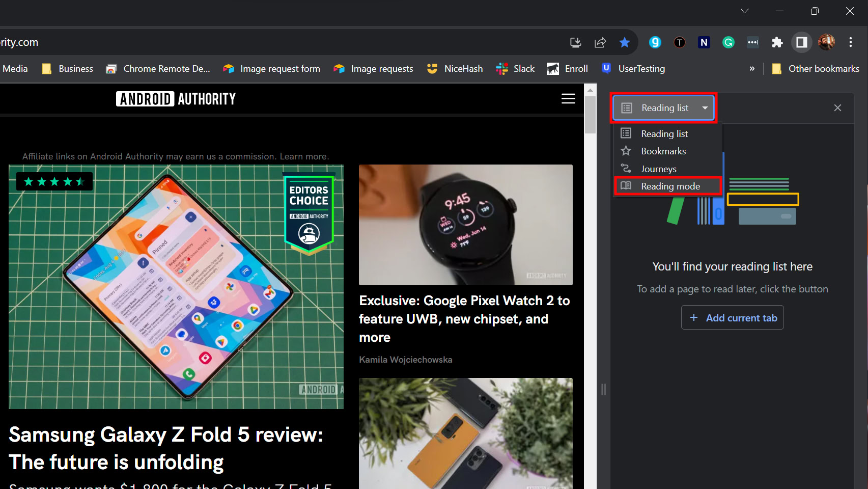Choose Bookmarks in side panel menu

[663, 151]
